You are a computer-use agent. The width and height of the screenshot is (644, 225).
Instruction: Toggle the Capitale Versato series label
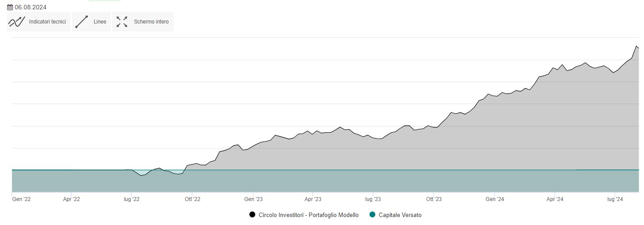pos(400,215)
